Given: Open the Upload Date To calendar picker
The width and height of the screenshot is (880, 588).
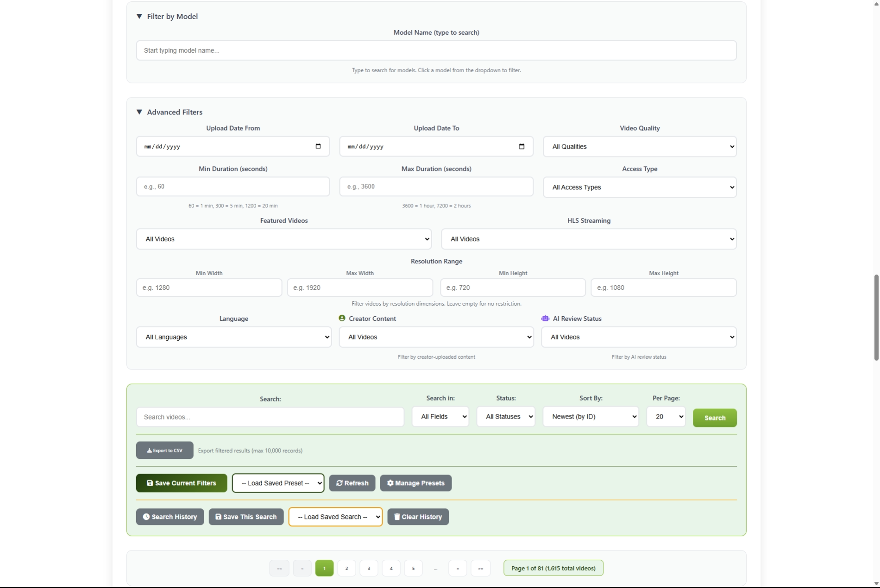Looking at the screenshot, I should tap(522, 146).
